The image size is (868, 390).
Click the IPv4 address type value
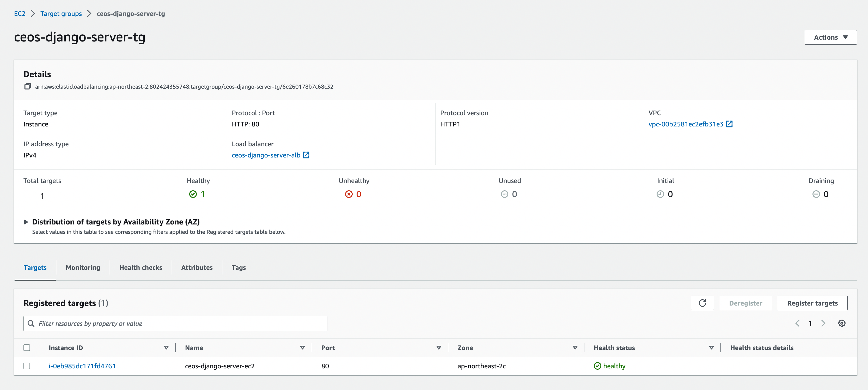point(30,155)
